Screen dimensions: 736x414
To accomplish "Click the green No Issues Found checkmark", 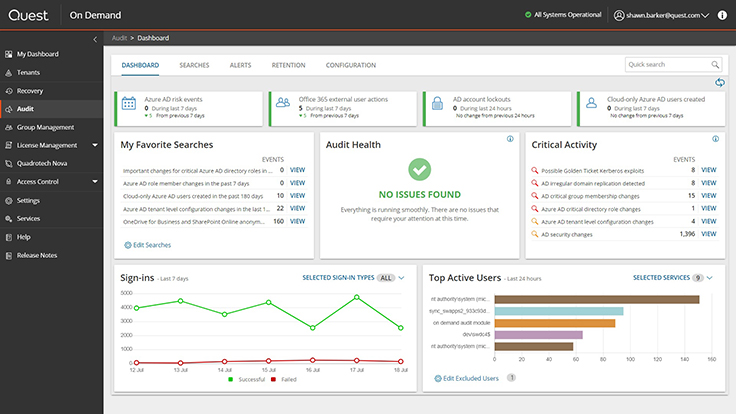I will click(420, 169).
